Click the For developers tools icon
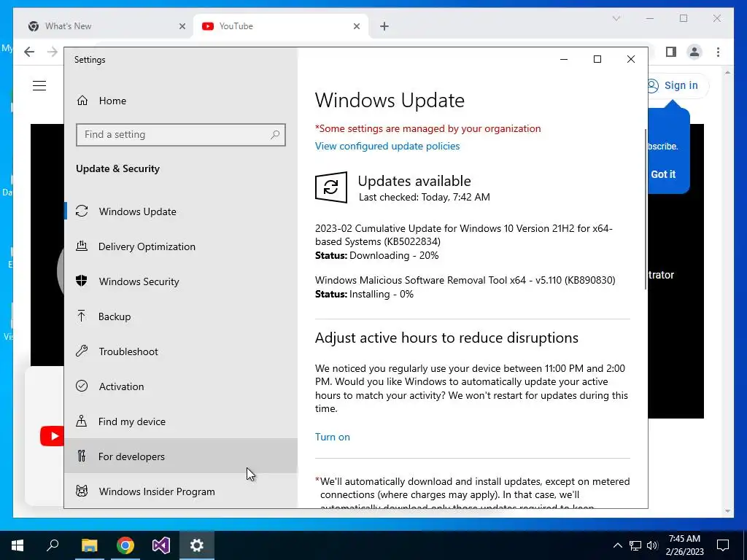 pyautogui.click(x=82, y=456)
